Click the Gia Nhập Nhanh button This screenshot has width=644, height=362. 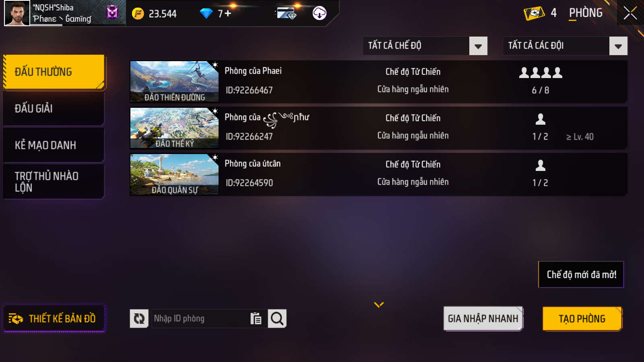click(x=483, y=319)
